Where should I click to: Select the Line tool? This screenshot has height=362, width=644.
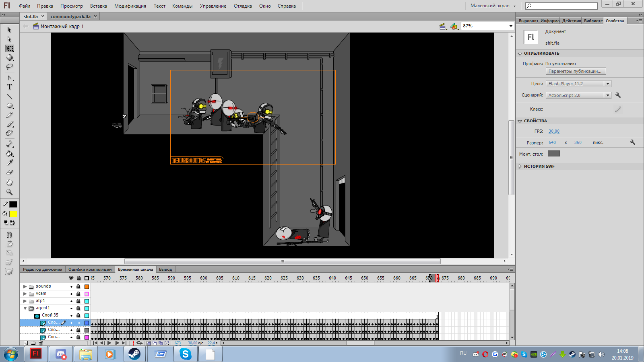(9, 97)
